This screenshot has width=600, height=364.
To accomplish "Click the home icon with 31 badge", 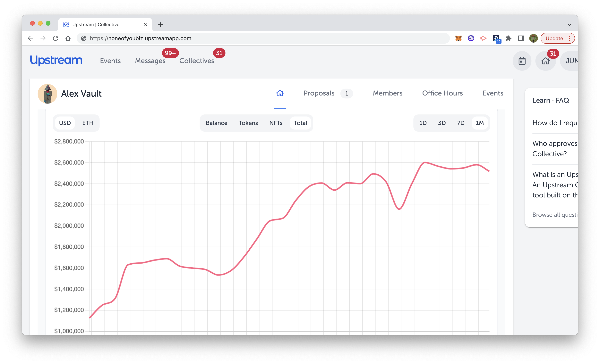I will (545, 61).
